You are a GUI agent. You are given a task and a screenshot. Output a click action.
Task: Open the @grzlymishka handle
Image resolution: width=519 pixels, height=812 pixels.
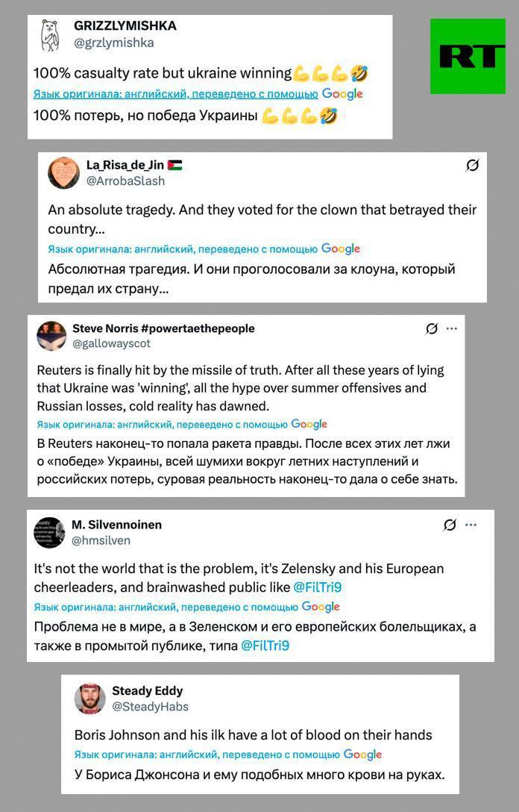pyautogui.click(x=114, y=43)
